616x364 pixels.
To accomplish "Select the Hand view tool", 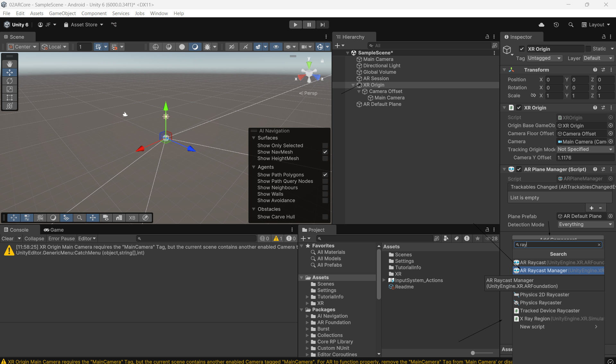I will click(x=10, y=64).
